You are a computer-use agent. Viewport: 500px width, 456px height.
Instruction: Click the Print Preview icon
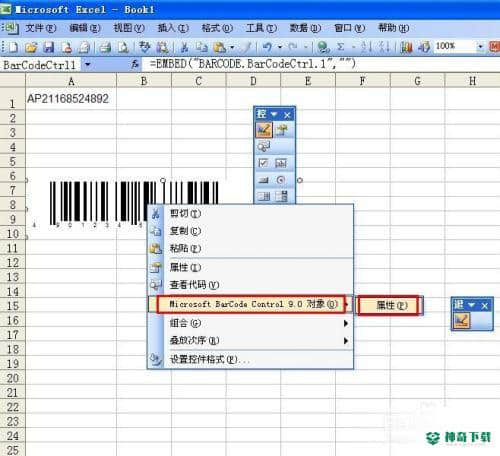(123, 47)
